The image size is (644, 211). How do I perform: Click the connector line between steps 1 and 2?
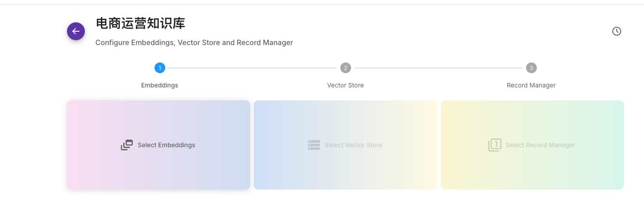252,68
